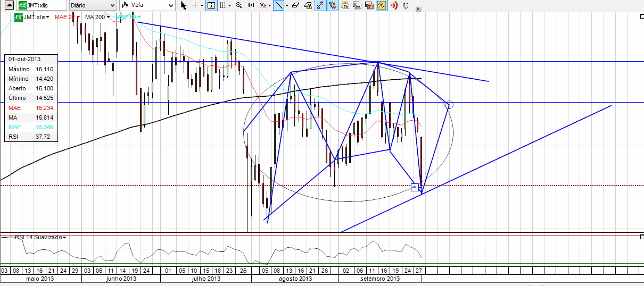Open the drawing tools dropdown arrow
The image size is (644, 286).
pos(287,5)
